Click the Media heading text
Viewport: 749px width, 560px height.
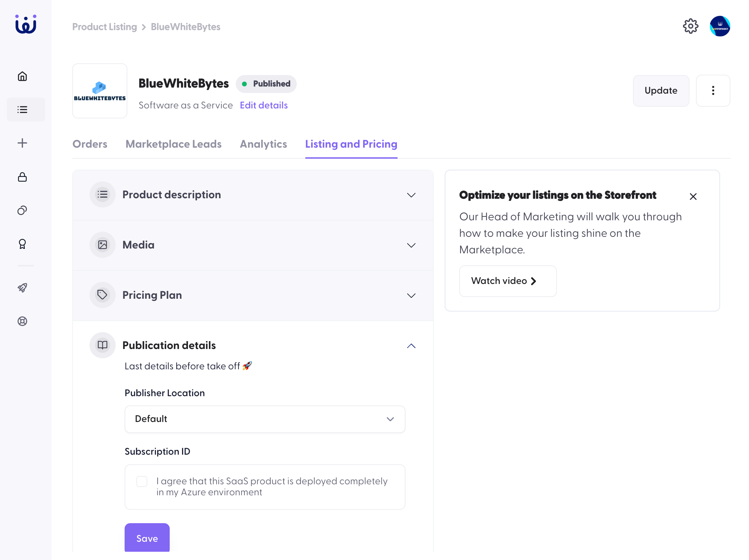tap(138, 245)
